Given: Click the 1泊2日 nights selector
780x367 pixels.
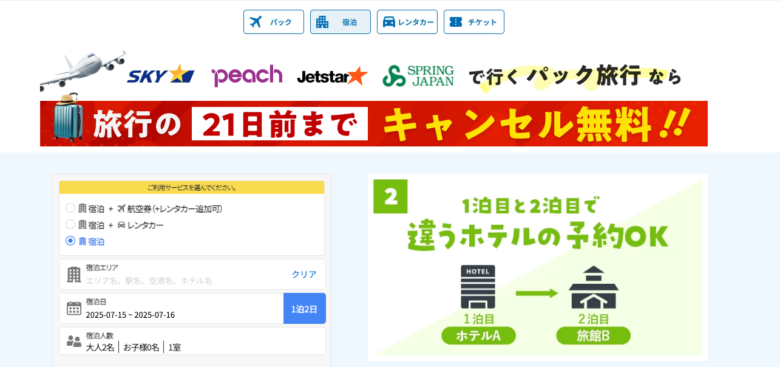Looking at the screenshot, I should 304,308.
